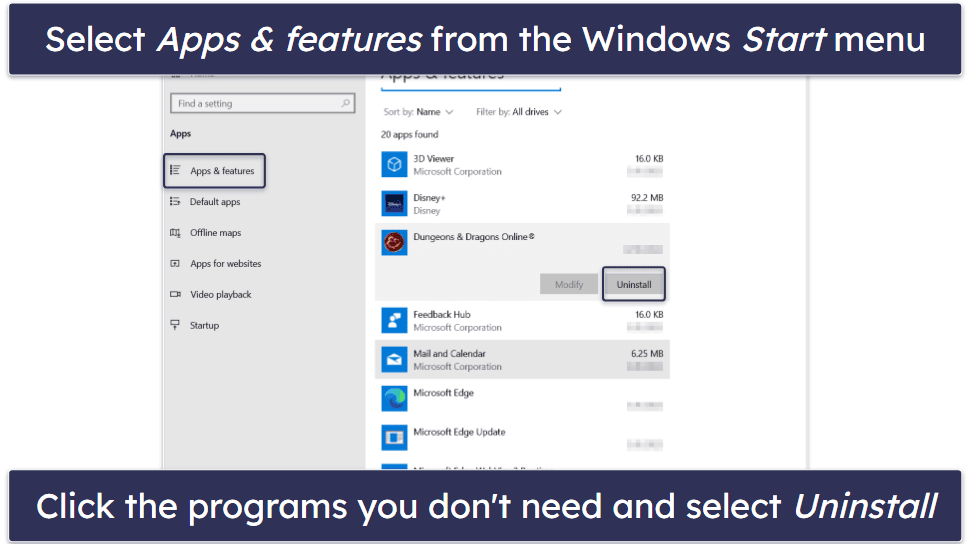Select the Microsoft Edge app name
Image resolution: width=972 pixels, height=544 pixels.
click(x=443, y=393)
